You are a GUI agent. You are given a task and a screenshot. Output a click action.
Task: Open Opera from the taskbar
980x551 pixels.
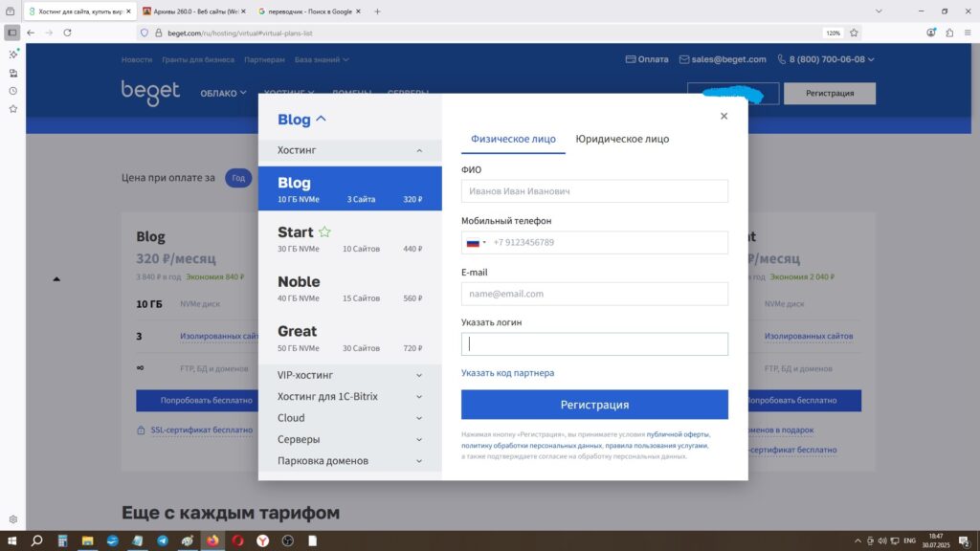[237, 541]
